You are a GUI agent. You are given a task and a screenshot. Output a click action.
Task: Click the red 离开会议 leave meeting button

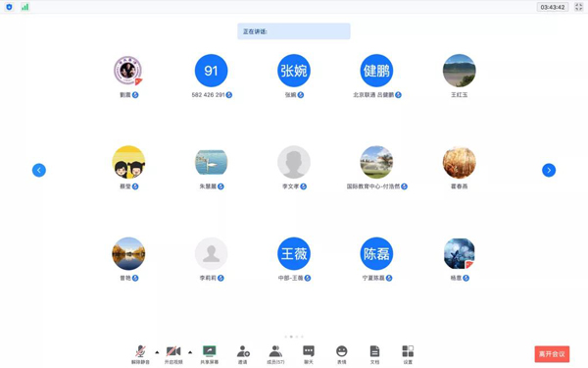point(552,354)
